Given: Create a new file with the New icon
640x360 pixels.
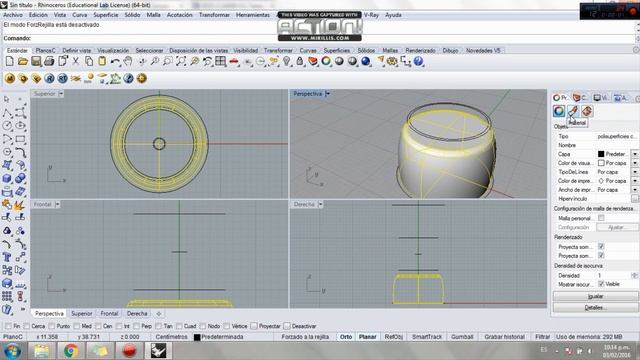Looking at the screenshot, I should pyautogui.click(x=9, y=62).
